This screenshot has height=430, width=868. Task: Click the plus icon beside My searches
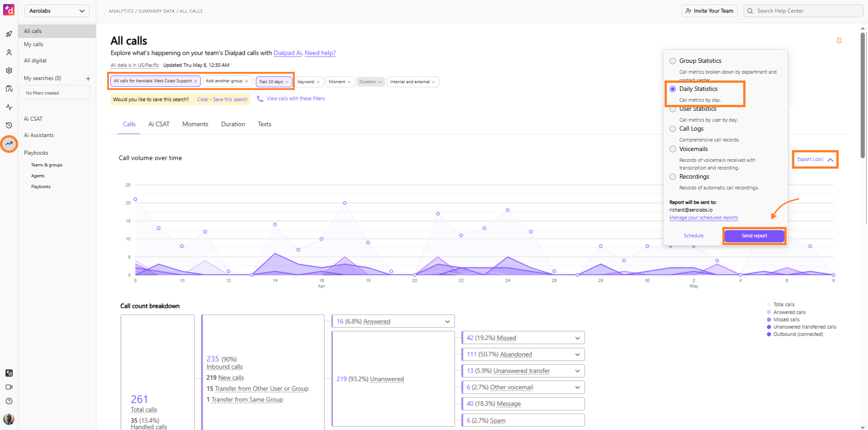[88, 79]
